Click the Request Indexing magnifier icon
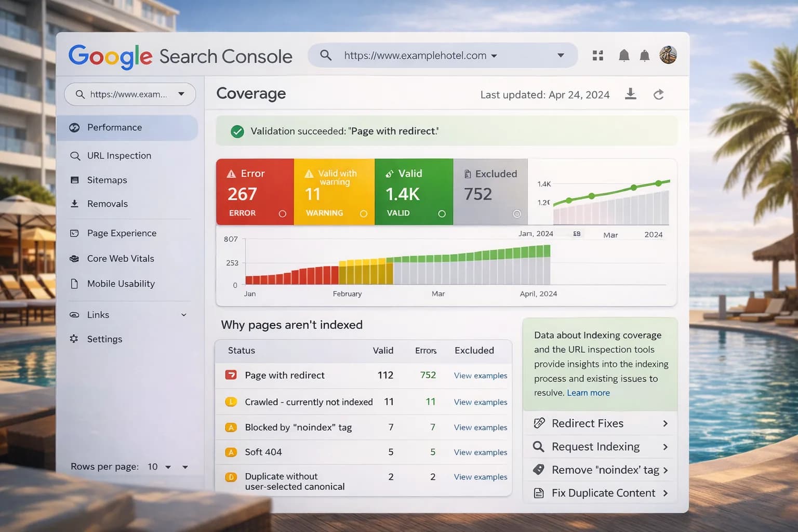Screen dimensions: 798x532 pos(539,447)
